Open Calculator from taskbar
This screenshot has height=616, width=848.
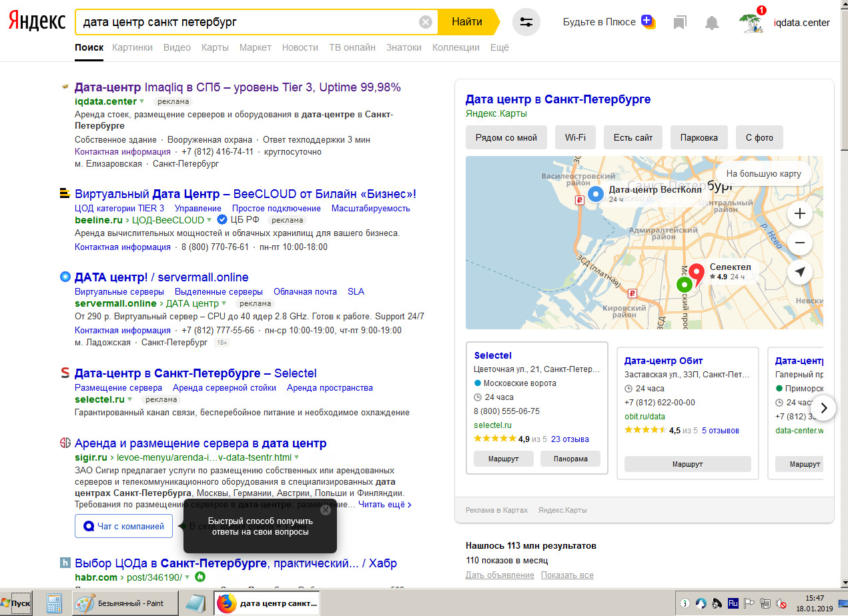pos(55,603)
